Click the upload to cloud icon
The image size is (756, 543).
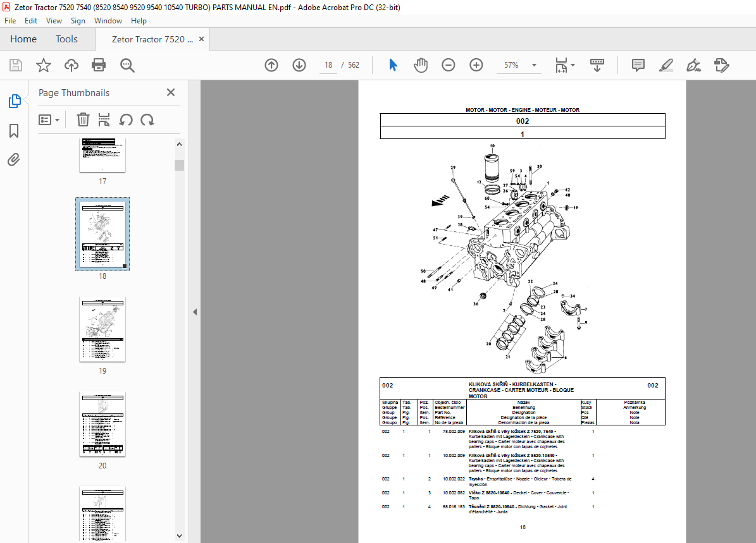(x=71, y=65)
